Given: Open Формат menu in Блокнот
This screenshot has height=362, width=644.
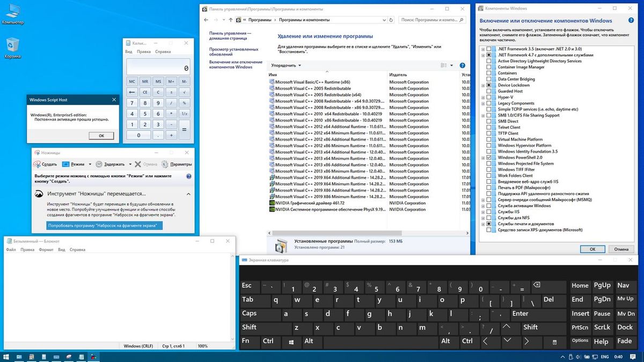Looking at the screenshot, I should 46,250.
